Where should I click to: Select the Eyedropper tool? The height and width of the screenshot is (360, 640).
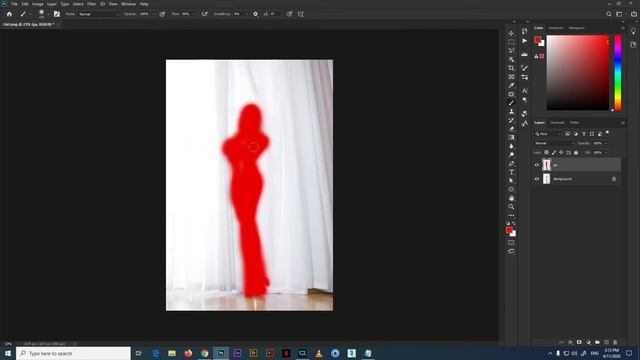tap(511, 85)
